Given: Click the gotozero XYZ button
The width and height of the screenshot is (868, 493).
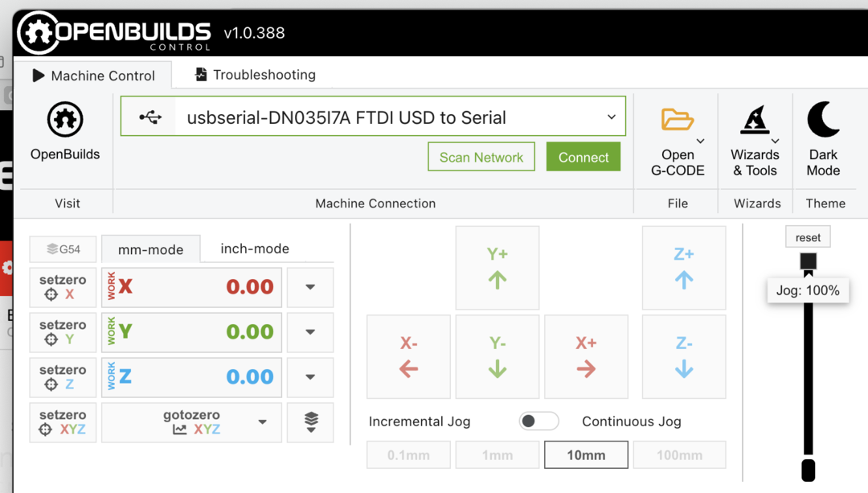Looking at the screenshot, I should tap(191, 422).
